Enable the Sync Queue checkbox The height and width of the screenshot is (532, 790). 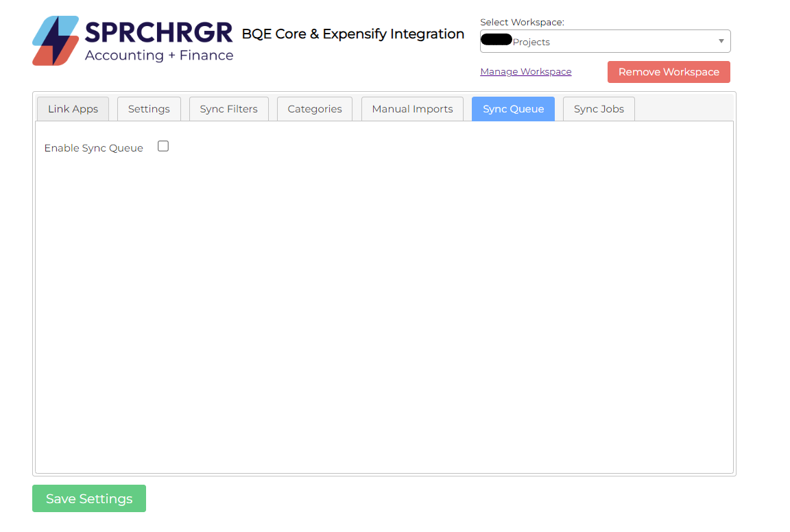point(163,146)
